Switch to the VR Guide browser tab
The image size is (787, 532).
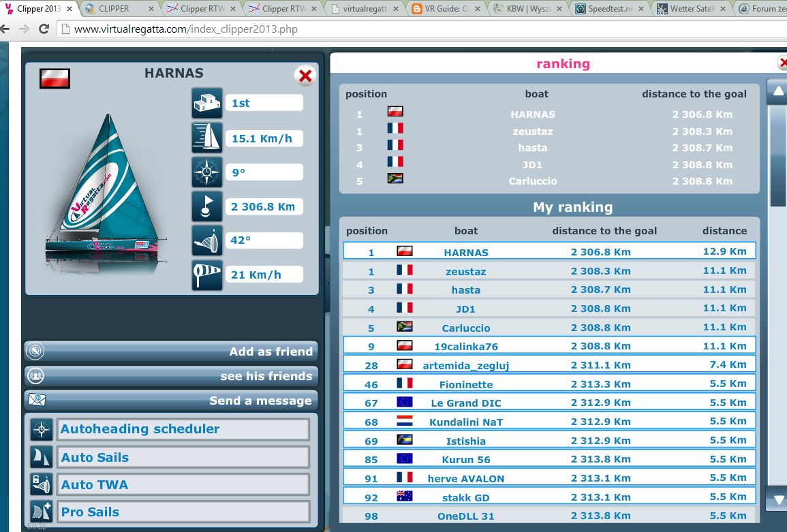[446, 9]
